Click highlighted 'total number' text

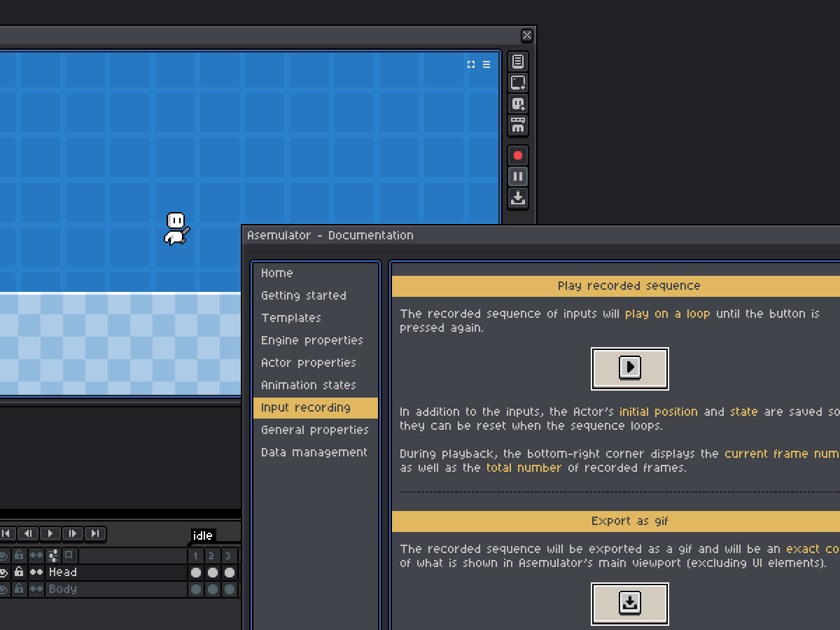pos(524,468)
